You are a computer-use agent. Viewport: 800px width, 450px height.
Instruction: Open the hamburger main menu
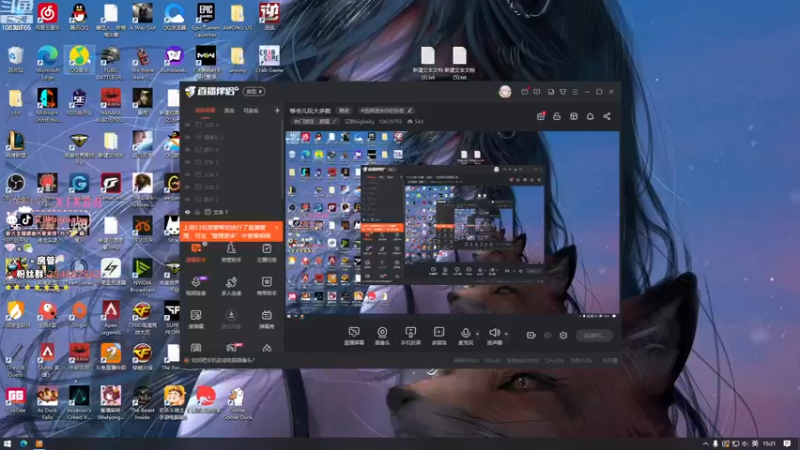coord(575,92)
